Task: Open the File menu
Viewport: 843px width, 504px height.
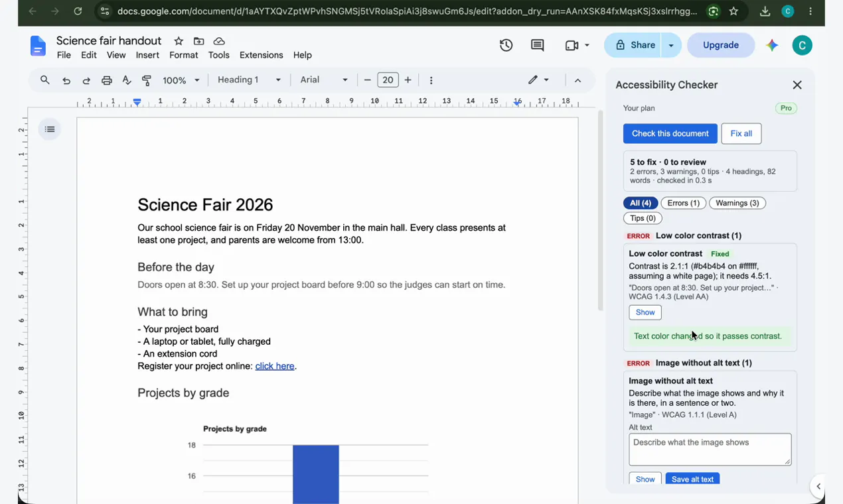Action: (64, 55)
